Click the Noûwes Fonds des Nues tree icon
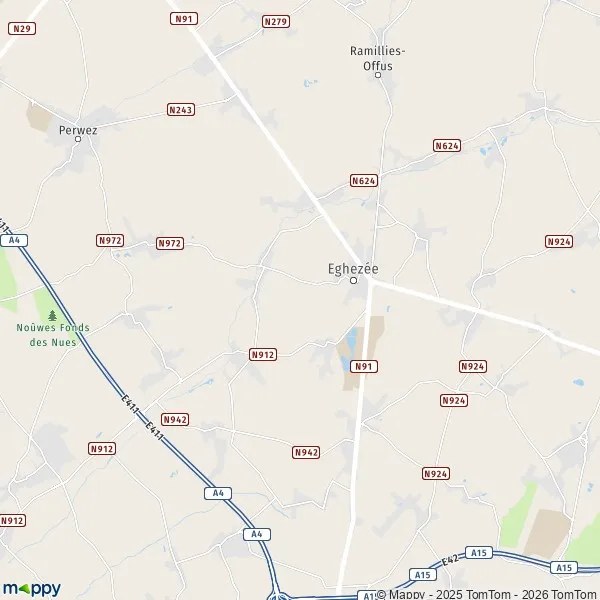Image resolution: width=600 pixels, height=600 pixels. pyautogui.click(x=52, y=315)
